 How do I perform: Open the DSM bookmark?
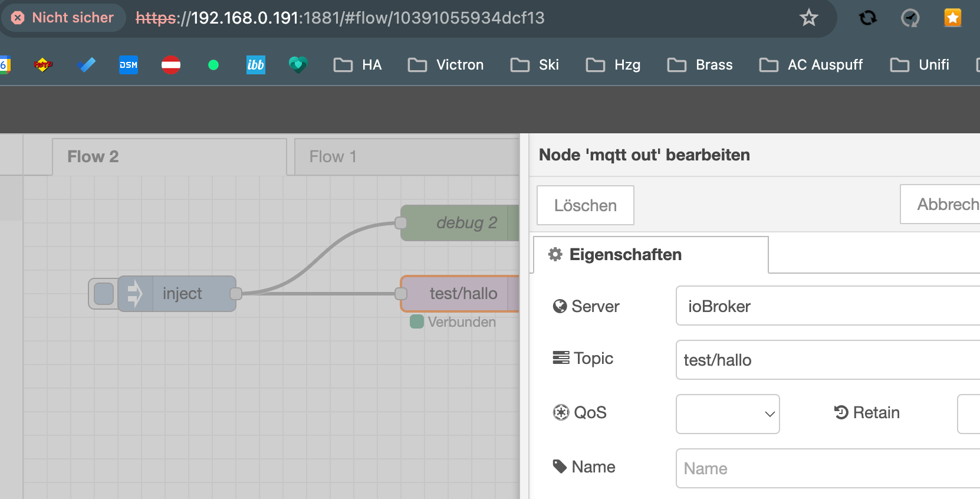[x=128, y=65]
